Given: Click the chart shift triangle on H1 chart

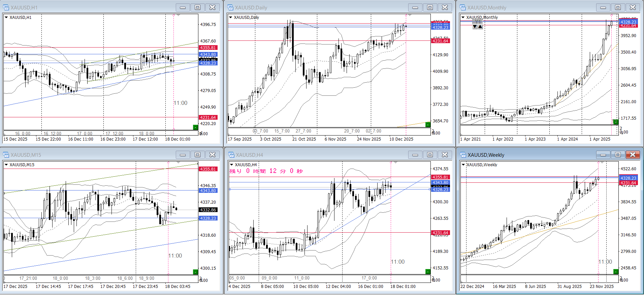Looking at the screenshot, I should [178, 15].
